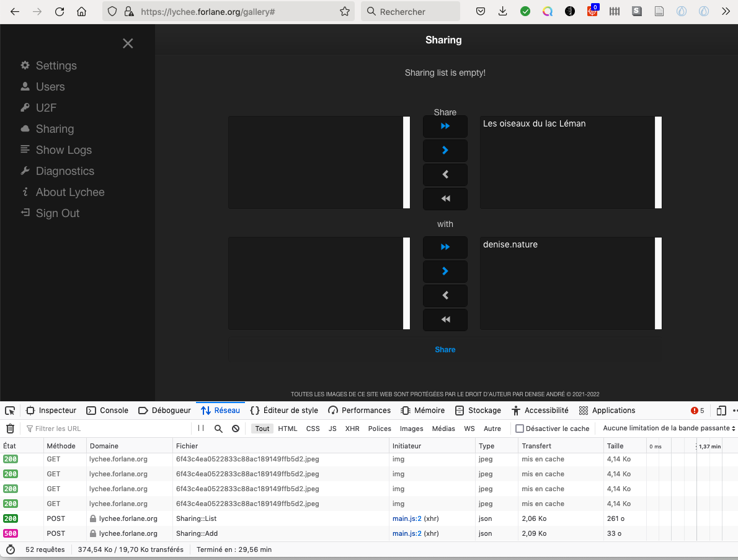Open the main.js:2 initiator link
Screen dimensions: 738x560
coord(406,518)
